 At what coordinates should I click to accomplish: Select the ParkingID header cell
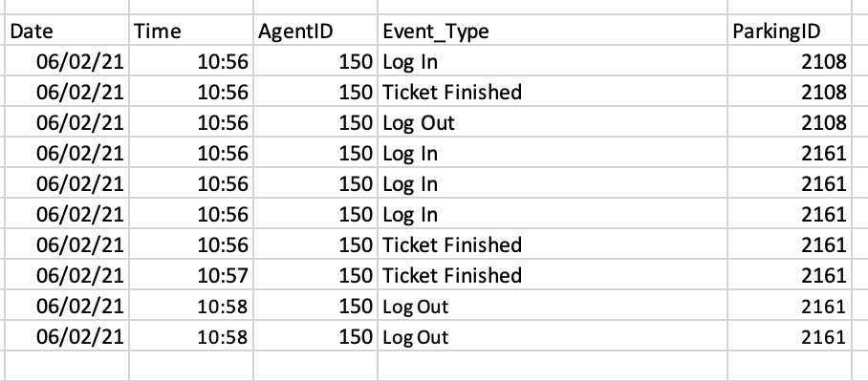pyautogui.click(x=790, y=31)
